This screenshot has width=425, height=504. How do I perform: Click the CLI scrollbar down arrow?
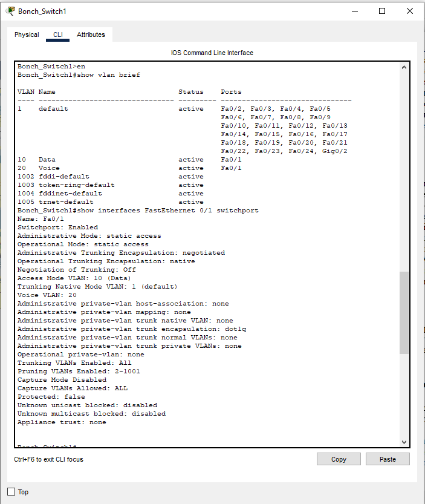(x=404, y=442)
